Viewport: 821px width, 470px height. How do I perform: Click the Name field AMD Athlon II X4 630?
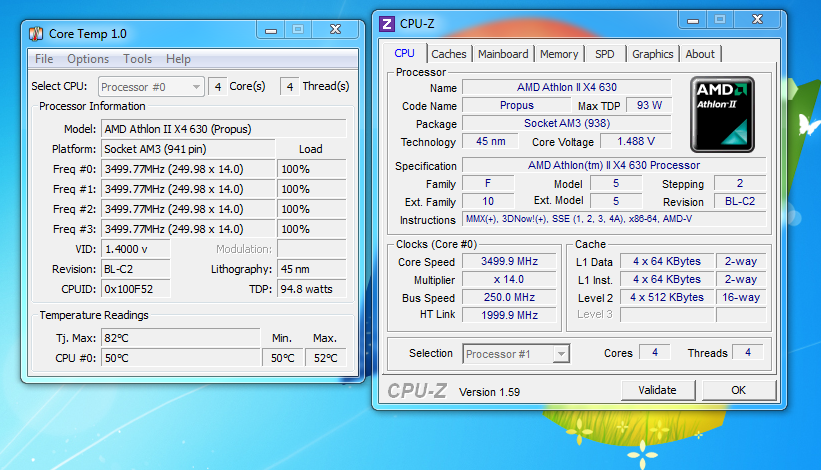coord(567,87)
